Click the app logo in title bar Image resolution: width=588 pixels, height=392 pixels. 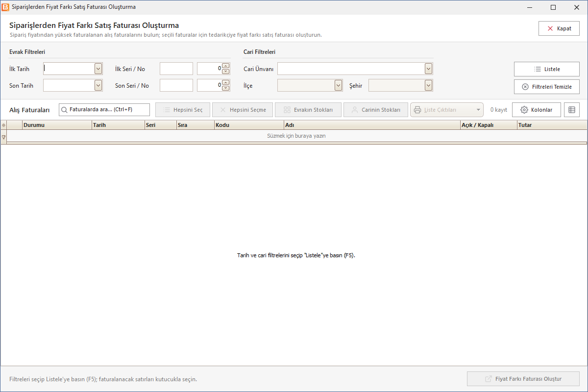tap(6, 7)
